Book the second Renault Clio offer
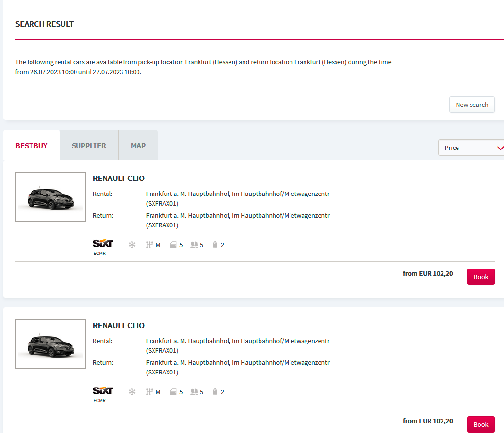 (x=481, y=424)
